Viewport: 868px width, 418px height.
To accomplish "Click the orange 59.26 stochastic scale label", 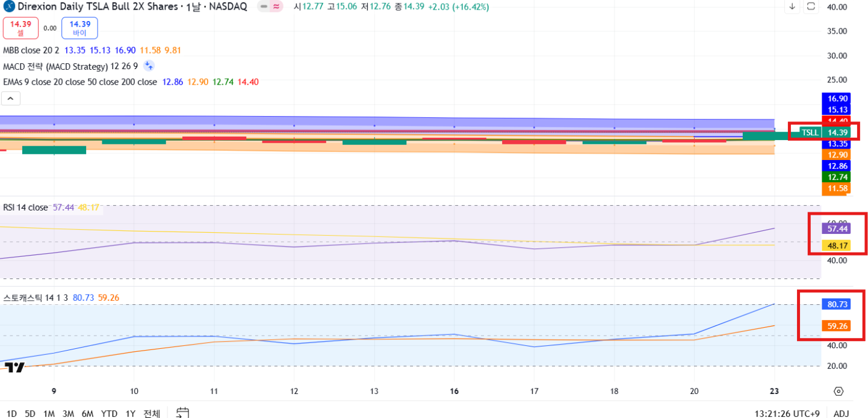I will [838, 325].
